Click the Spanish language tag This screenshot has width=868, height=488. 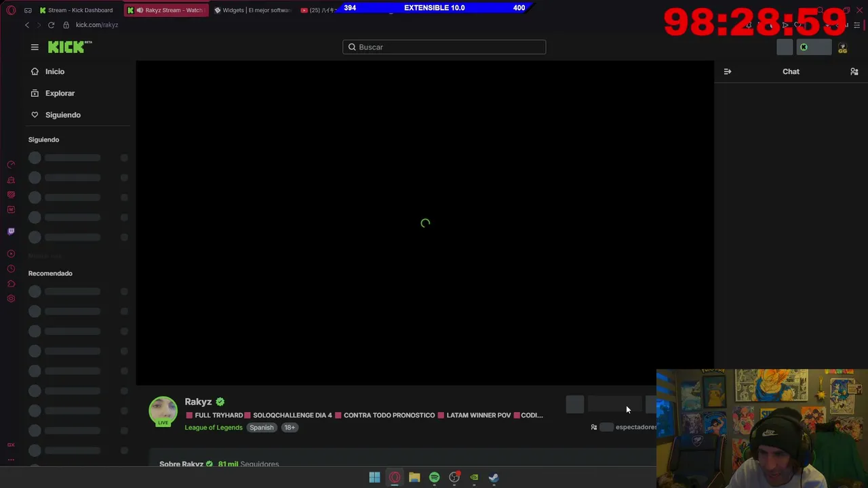point(262,428)
